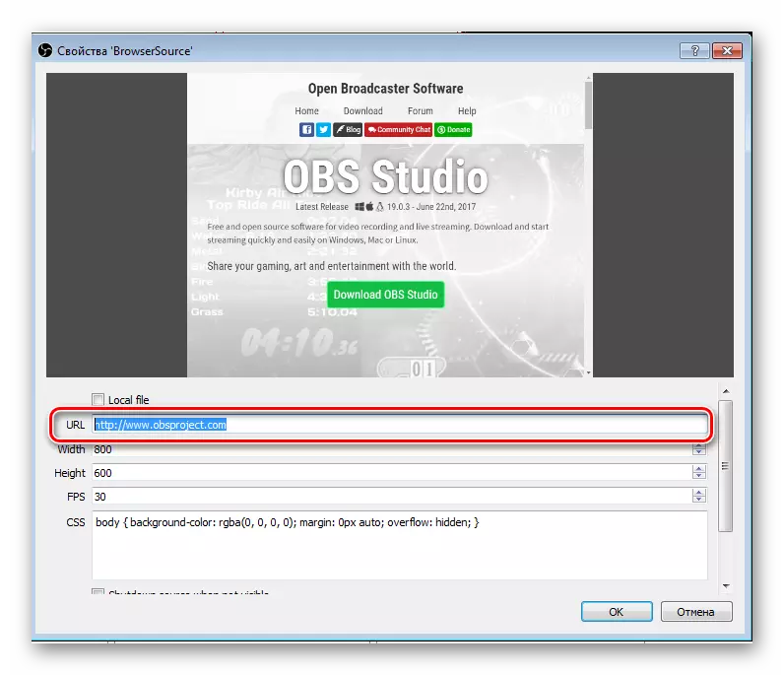This screenshot has width=784, height=675.
Task: Click the FPS value field
Action: pyautogui.click(x=392, y=497)
